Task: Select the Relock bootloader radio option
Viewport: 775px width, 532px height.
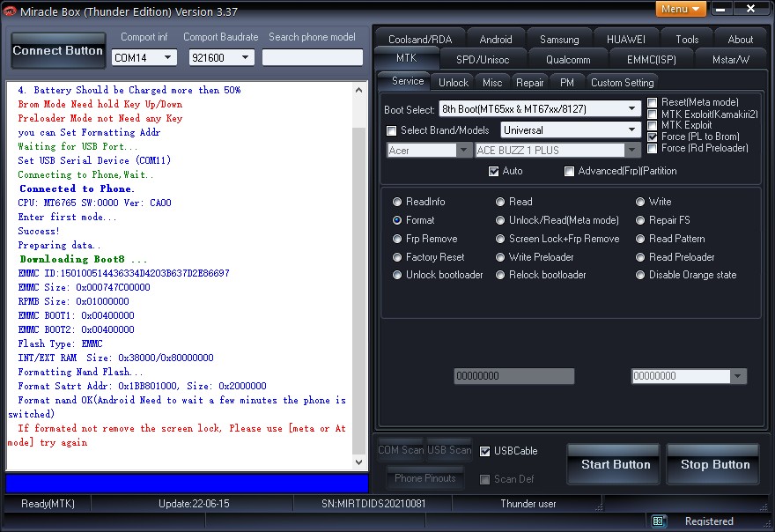Action: point(500,275)
